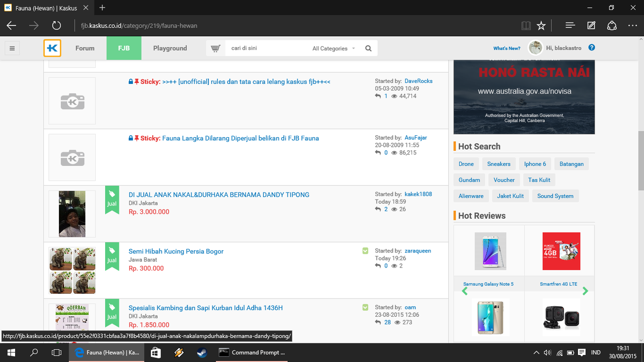Viewport: 644px width, 362px height.
Task: Click the search magnifier icon
Action: pos(368,48)
